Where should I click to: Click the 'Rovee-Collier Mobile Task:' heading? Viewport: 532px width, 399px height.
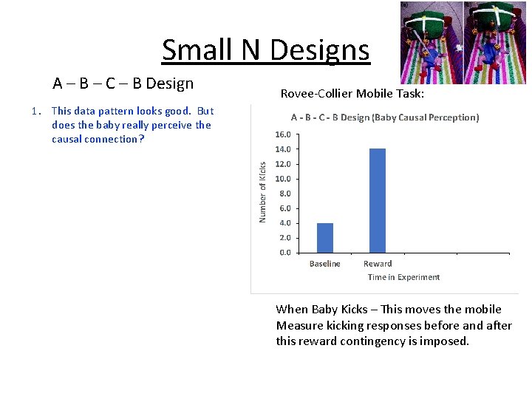pos(352,93)
